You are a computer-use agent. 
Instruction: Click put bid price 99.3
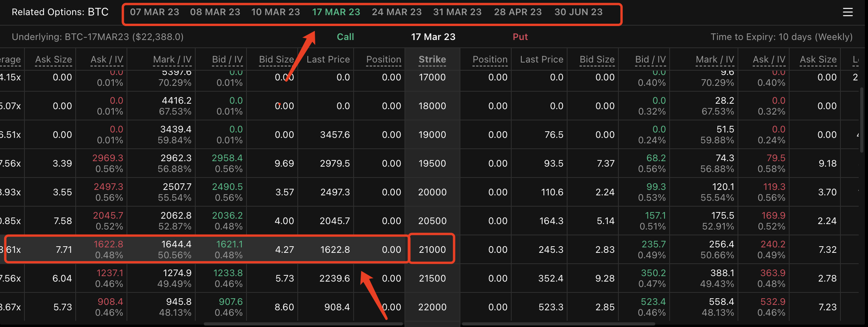(656, 187)
